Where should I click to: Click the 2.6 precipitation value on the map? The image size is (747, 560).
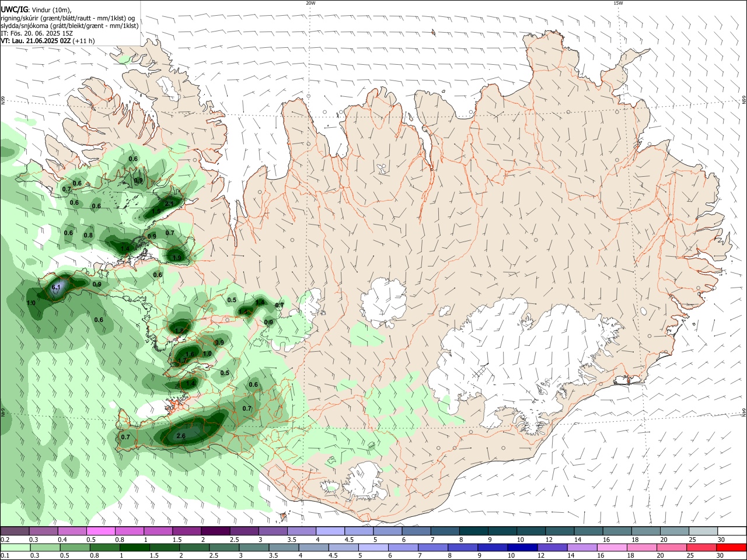click(x=181, y=436)
